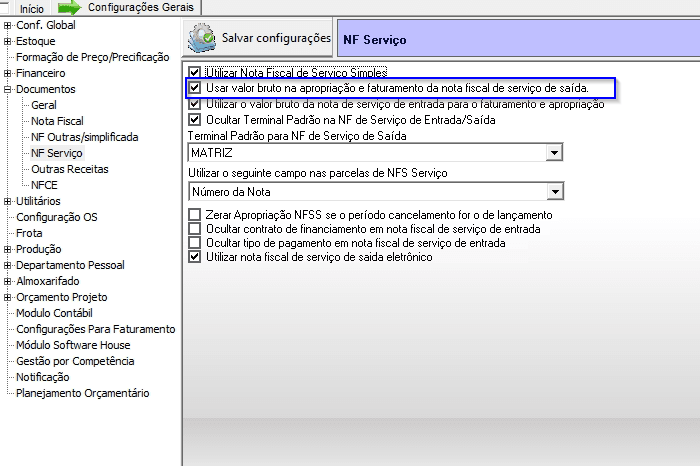Open Formação de Preço/Precificação item
Viewport: 700px width, 466px height.
click(x=92, y=57)
